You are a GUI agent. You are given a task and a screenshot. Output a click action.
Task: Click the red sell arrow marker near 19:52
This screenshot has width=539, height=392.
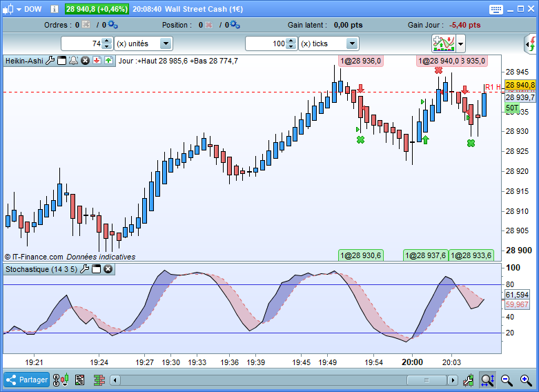tap(360, 88)
